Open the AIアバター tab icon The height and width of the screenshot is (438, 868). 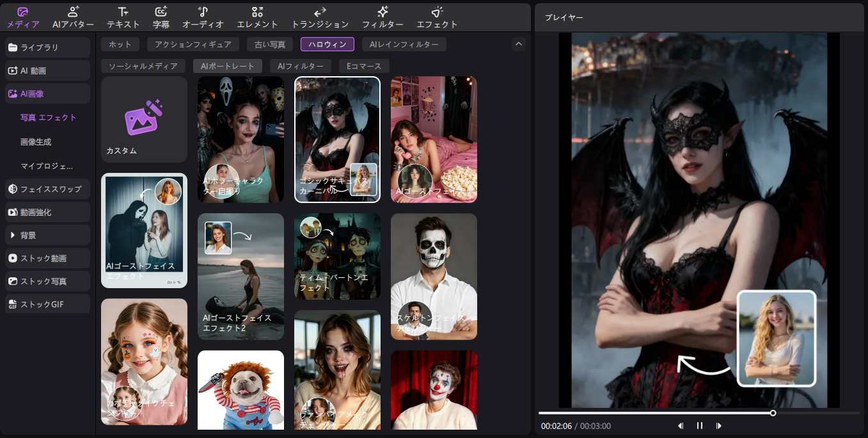(73, 12)
